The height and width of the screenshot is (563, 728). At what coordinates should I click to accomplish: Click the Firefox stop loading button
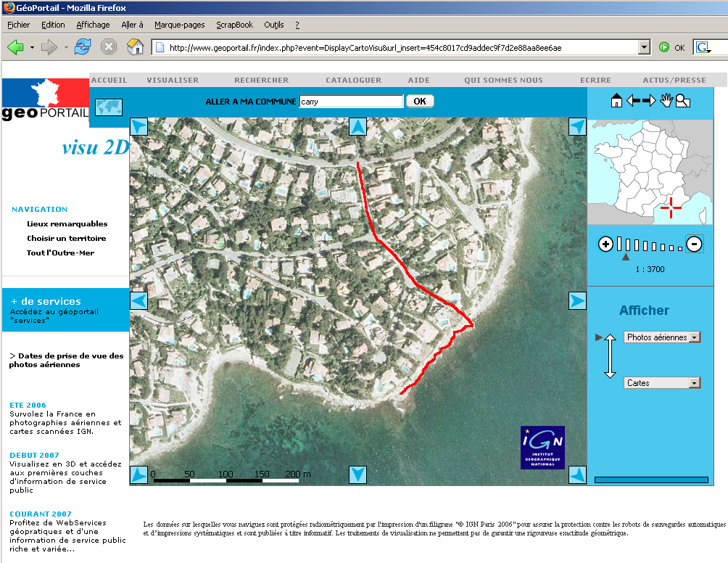109,47
